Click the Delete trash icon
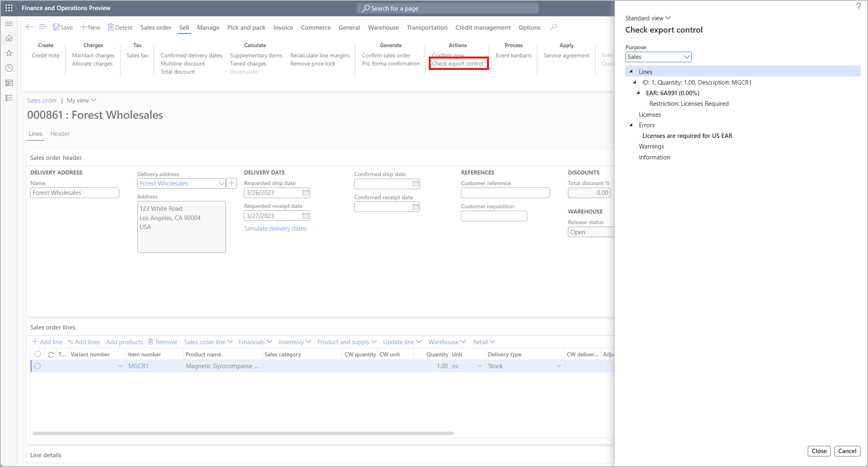This screenshot has height=467, width=868. pyautogui.click(x=110, y=27)
